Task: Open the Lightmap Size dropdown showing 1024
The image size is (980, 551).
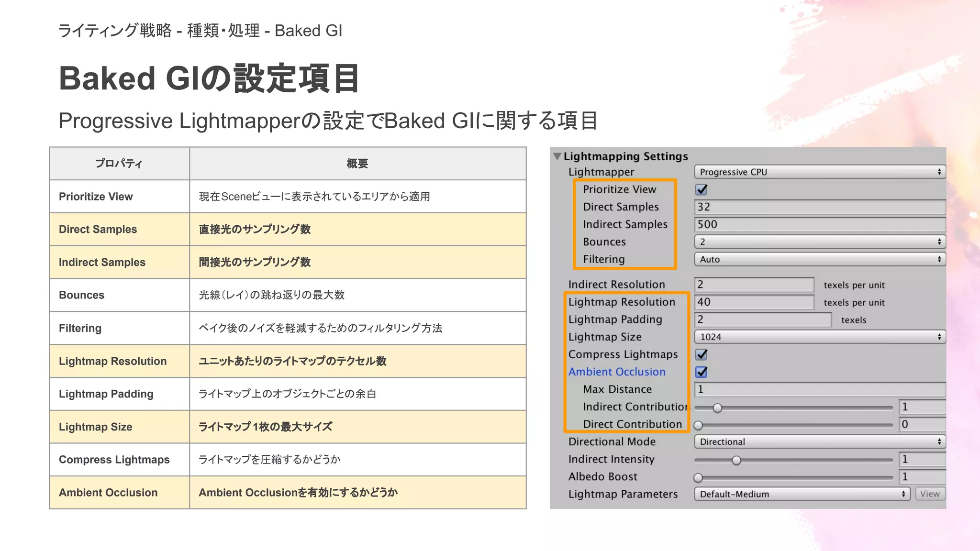Action: 820,337
